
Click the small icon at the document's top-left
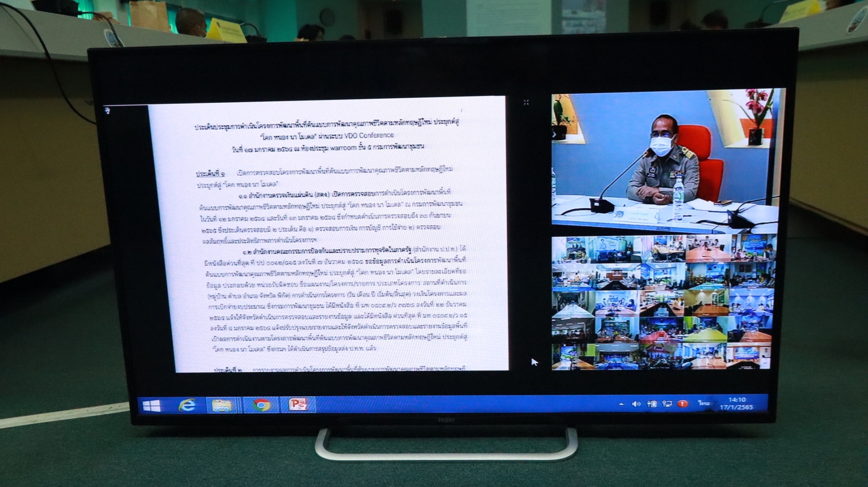point(108,111)
